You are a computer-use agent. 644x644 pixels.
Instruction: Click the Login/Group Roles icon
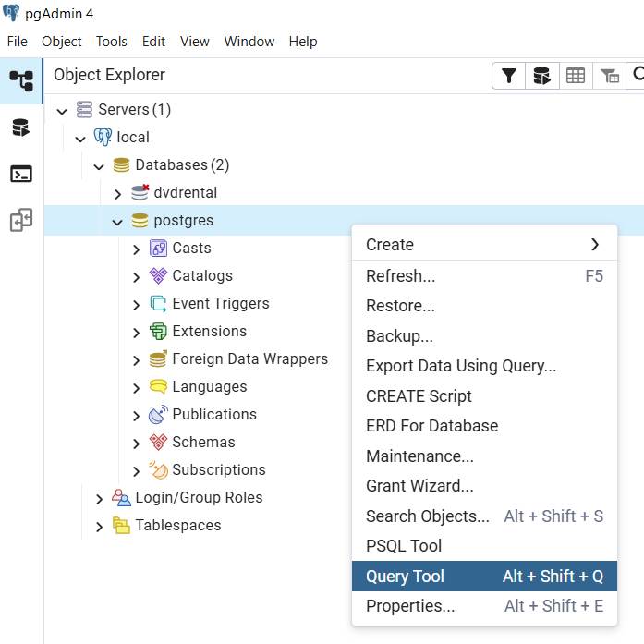pyautogui.click(x=121, y=497)
